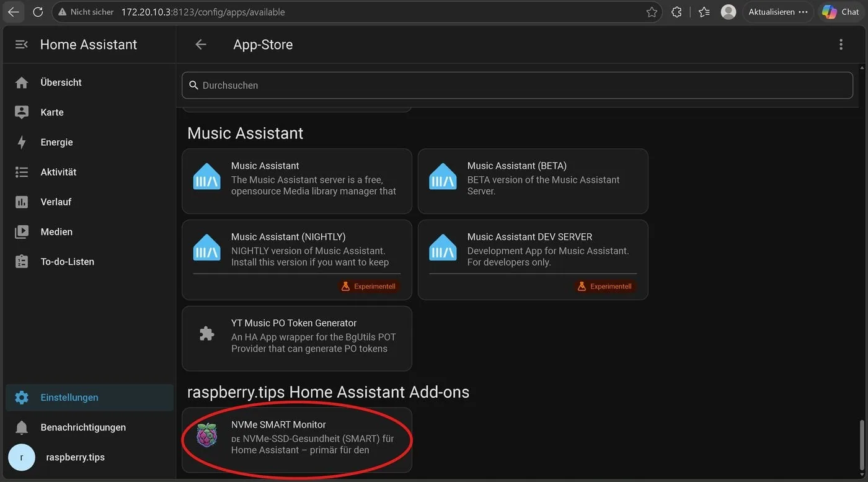
Task: Click the Music Assistant section heading
Action: click(x=246, y=133)
